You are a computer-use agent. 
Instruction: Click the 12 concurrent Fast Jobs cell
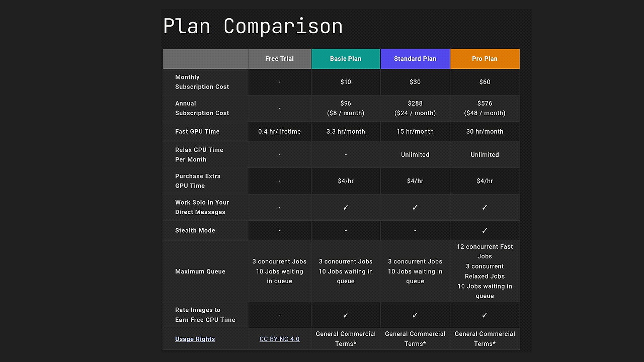(485, 271)
